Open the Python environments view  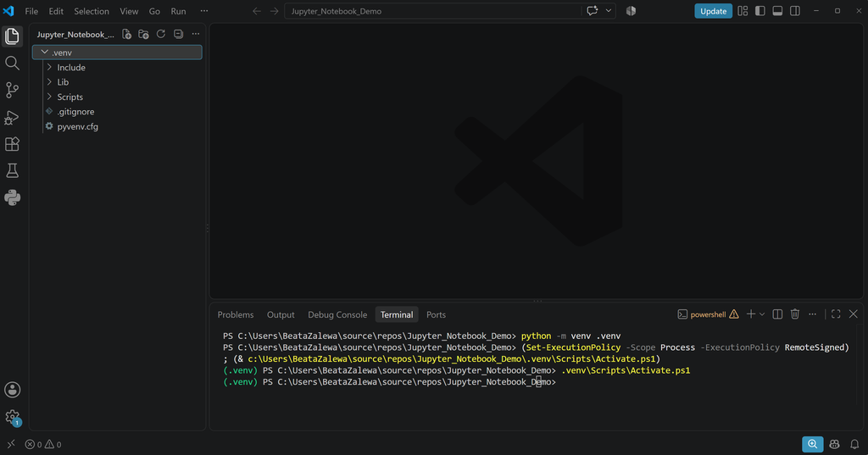(x=12, y=197)
